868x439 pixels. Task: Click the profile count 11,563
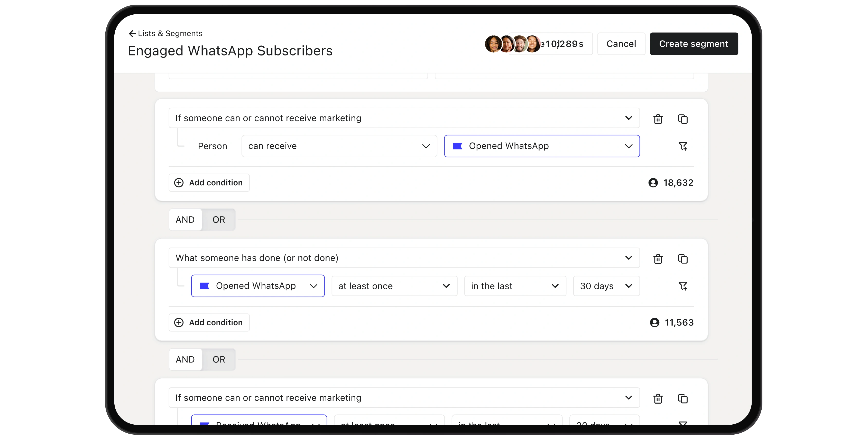coord(679,322)
